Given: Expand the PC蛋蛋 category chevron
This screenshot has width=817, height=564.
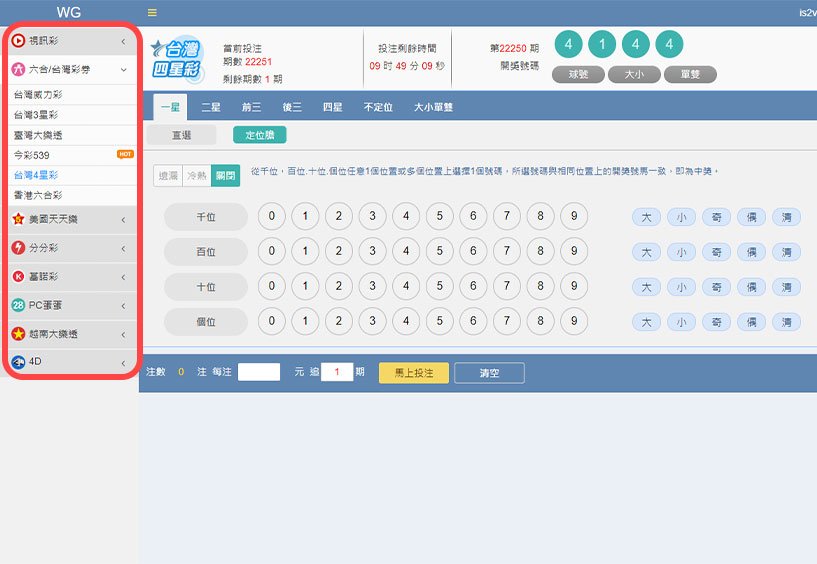Looking at the screenshot, I should coord(123,305).
